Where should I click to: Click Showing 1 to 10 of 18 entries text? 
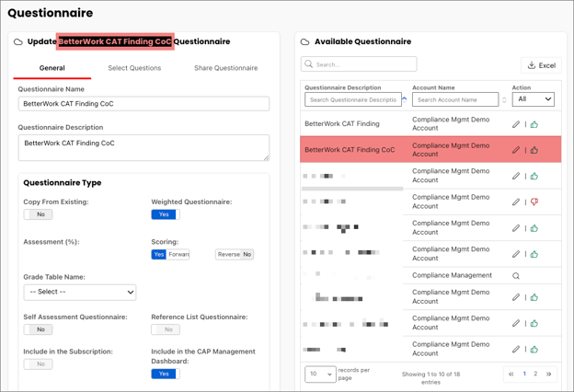[x=430, y=378]
